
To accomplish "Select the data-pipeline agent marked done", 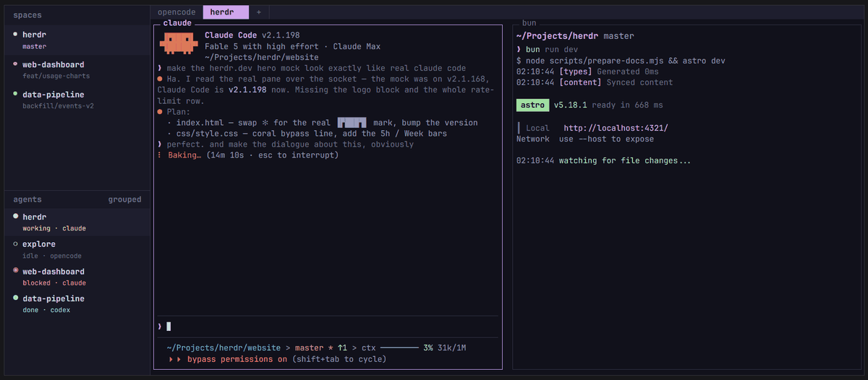I will [76, 303].
